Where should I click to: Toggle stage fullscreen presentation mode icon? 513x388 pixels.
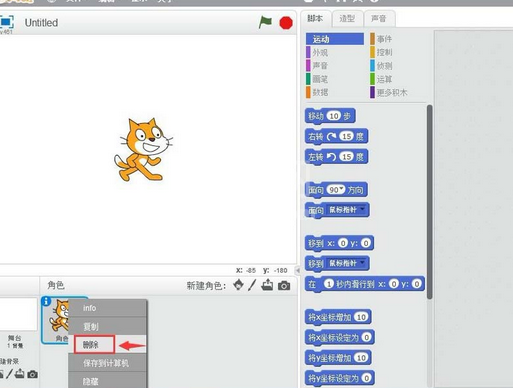pyautogui.click(x=7, y=22)
